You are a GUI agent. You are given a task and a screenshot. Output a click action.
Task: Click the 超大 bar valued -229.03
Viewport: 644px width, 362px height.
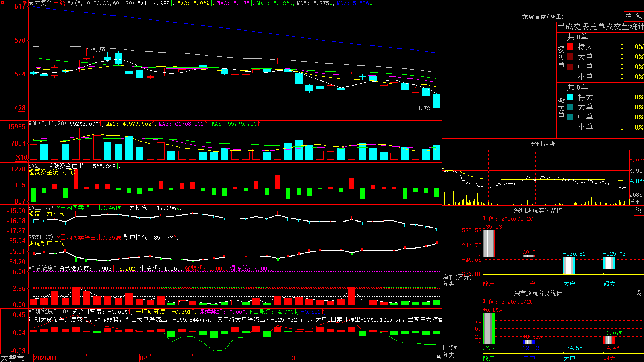pos(609,263)
